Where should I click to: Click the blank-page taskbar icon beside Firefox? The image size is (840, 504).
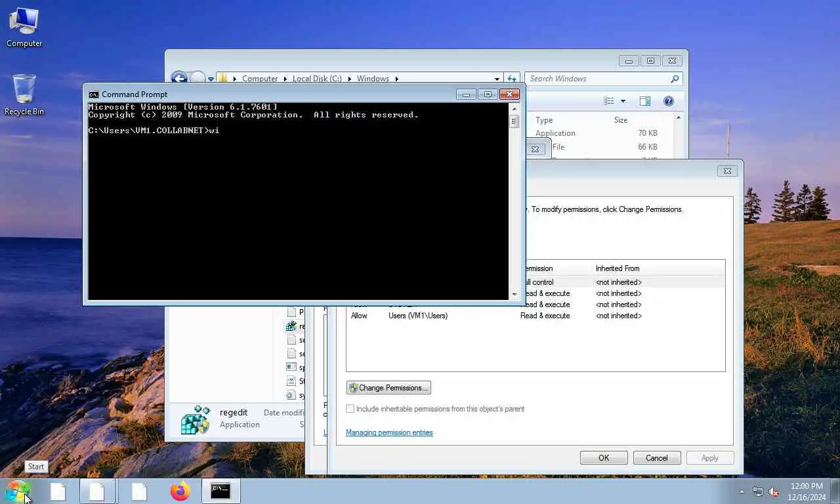[x=139, y=491]
